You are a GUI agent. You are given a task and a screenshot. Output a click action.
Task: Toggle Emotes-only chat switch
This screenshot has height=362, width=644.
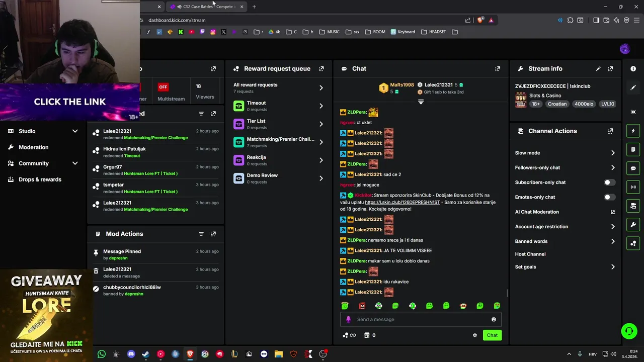609,197
